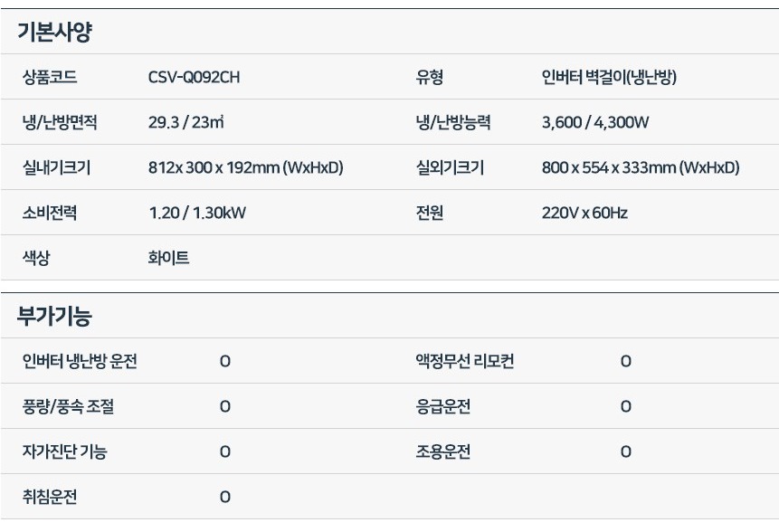Click the 자가진단 기능 feature label
Image resolution: width=779 pixels, height=532 pixels.
(x=64, y=452)
